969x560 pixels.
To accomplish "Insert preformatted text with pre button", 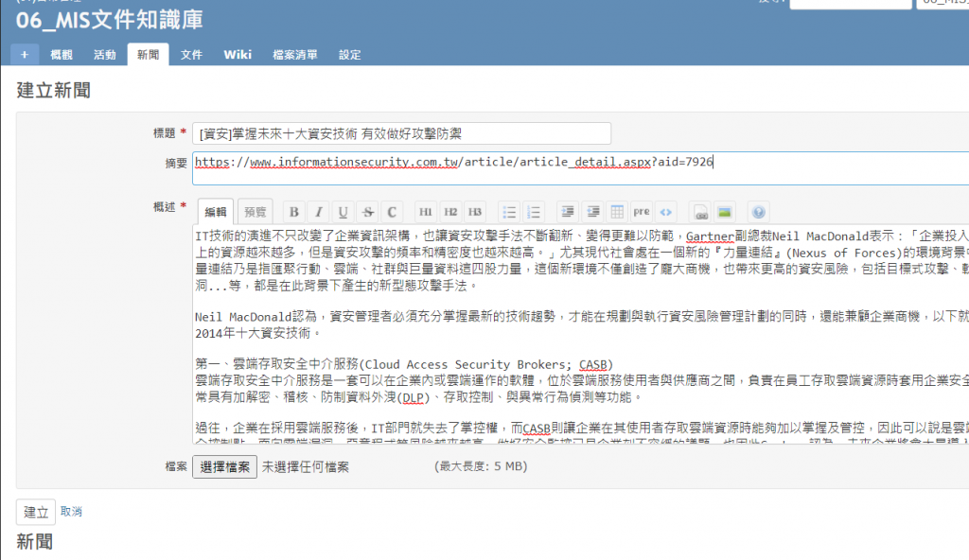I will click(x=642, y=212).
